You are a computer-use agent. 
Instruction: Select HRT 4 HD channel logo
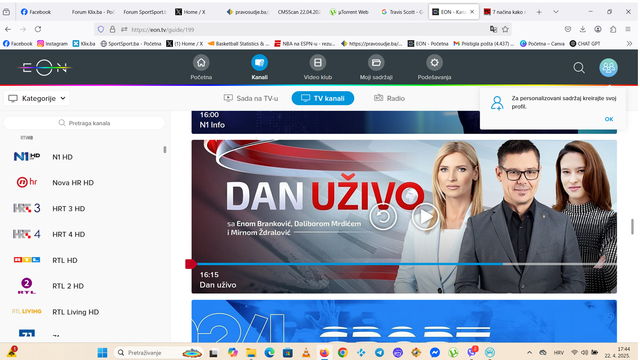tap(27, 234)
